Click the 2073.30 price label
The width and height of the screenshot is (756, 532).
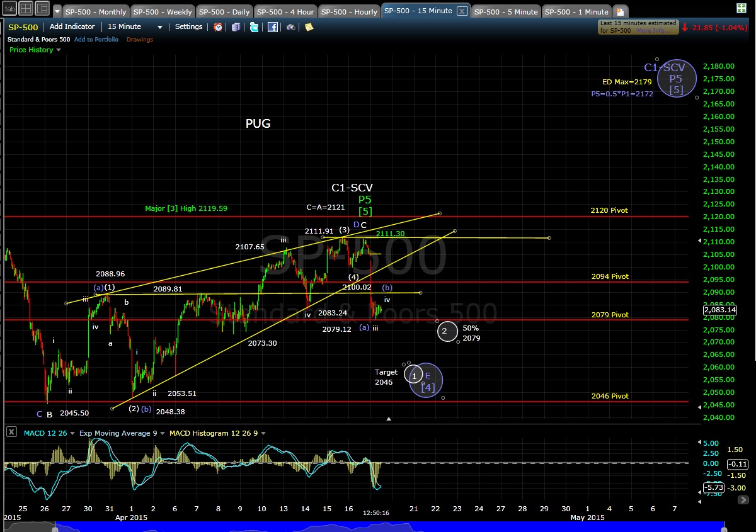click(x=262, y=343)
